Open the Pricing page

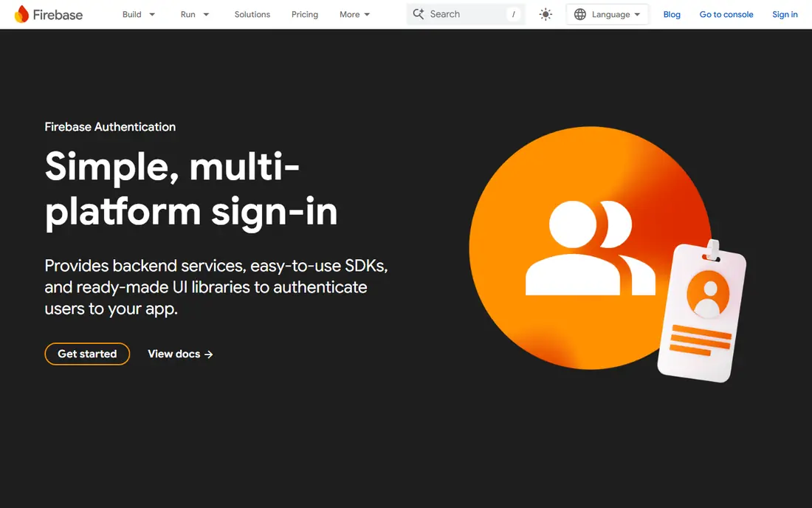[x=304, y=15]
